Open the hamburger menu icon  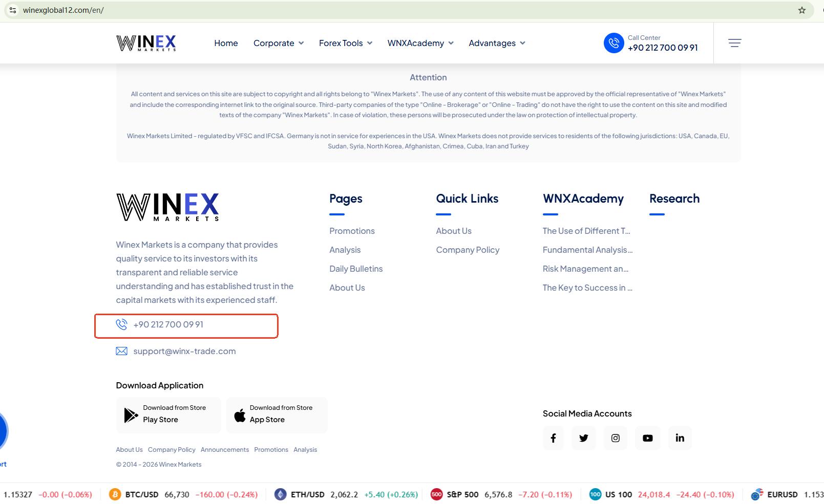coord(735,43)
